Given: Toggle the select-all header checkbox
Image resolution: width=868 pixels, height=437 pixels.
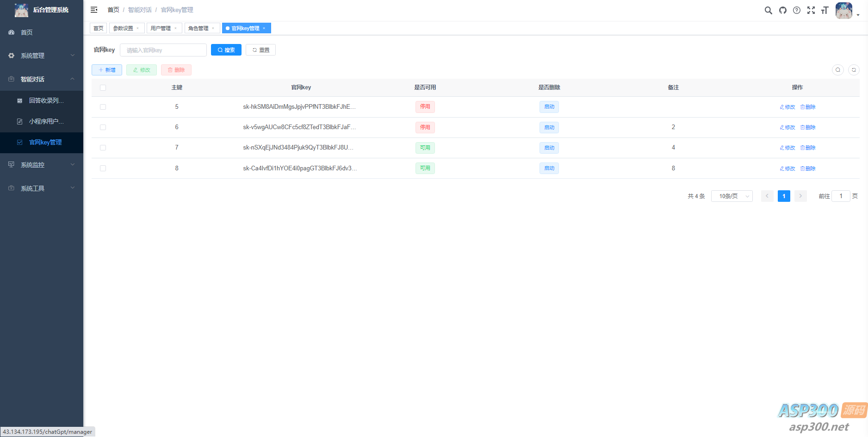Looking at the screenshot, I should 103,87.
